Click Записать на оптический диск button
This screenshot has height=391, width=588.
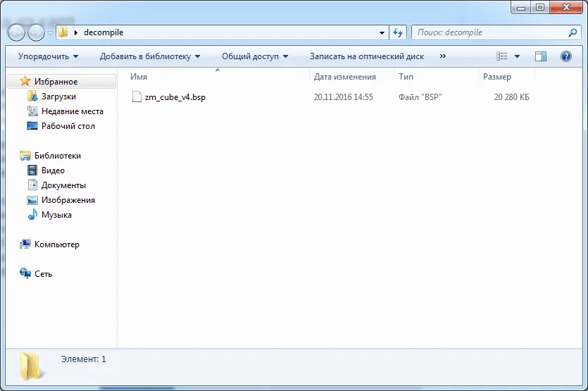(x=366, y=56)
